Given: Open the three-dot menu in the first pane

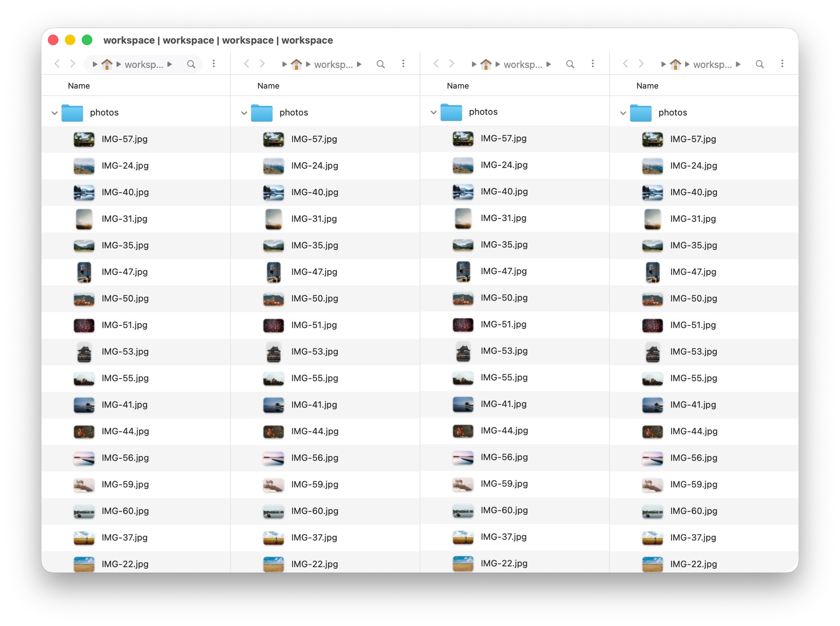Looking at the screenshot, I should pos(214,64).
